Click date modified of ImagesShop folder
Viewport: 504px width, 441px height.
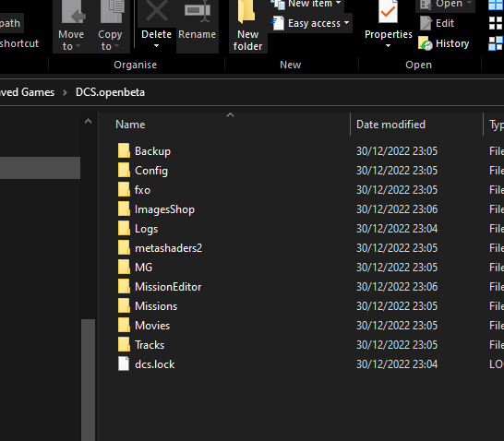pos(397,209)
